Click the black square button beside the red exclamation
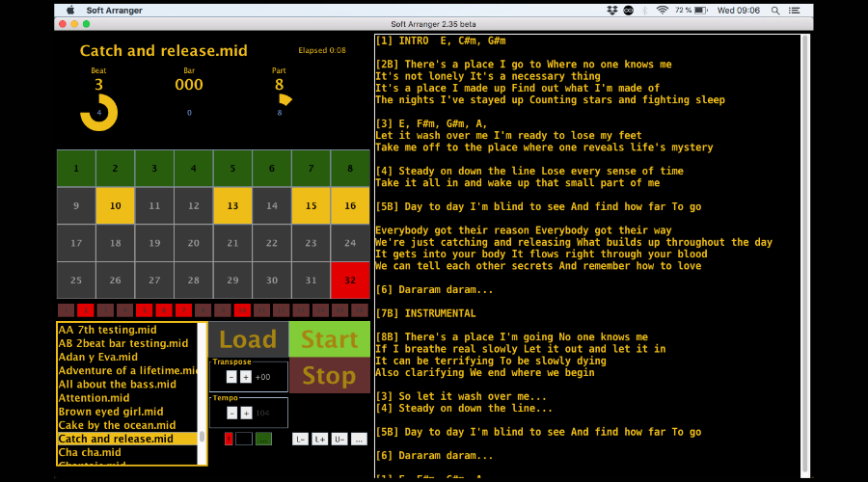Screen dimensions: 868x482 click(244, 440)
